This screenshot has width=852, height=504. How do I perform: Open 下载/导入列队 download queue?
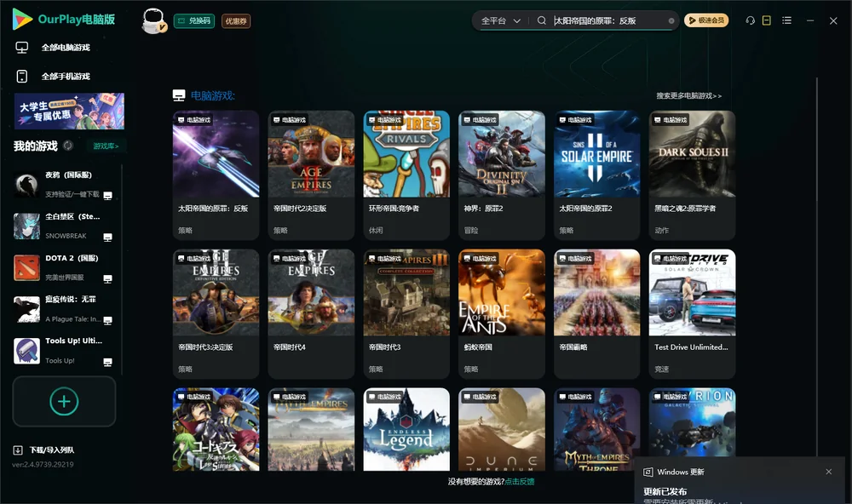(x=44, y=450)
